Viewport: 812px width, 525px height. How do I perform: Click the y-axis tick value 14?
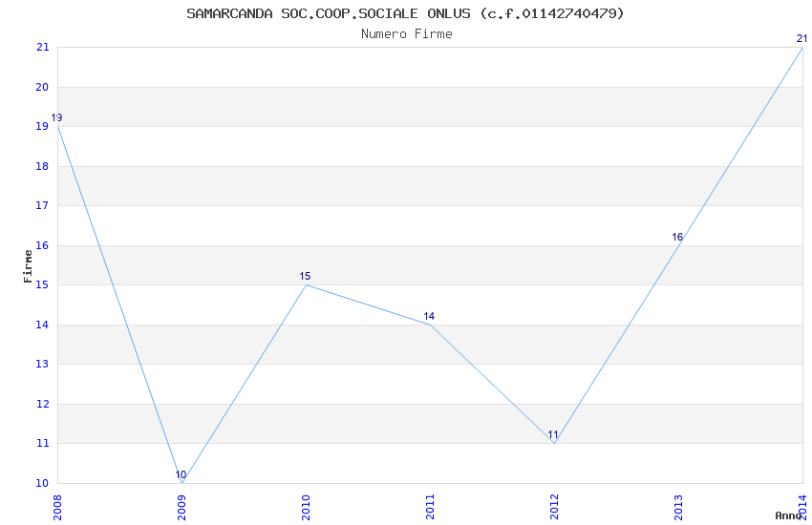[42, 325]
